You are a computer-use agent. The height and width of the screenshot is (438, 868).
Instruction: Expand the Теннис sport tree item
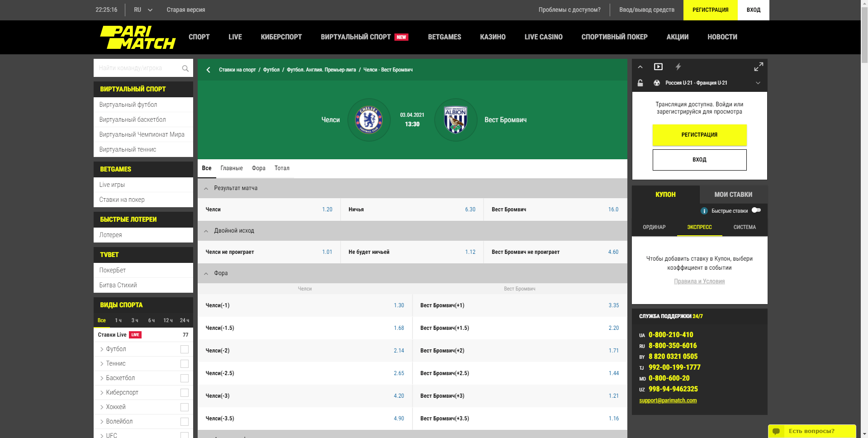tap(102, 364)
